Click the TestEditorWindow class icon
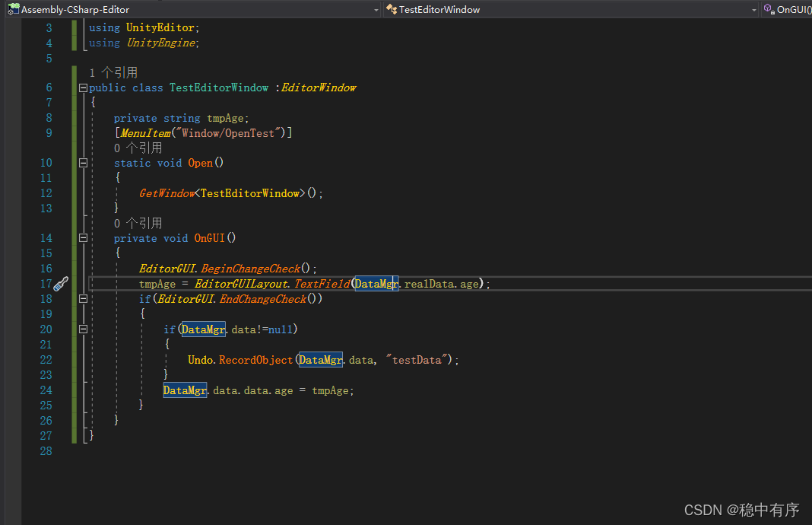 392,9
